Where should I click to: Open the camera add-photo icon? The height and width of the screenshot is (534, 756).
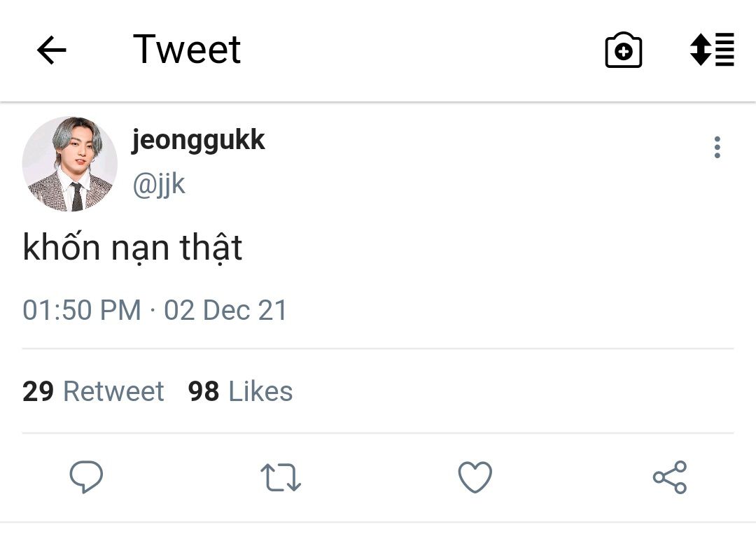point(623,50)
